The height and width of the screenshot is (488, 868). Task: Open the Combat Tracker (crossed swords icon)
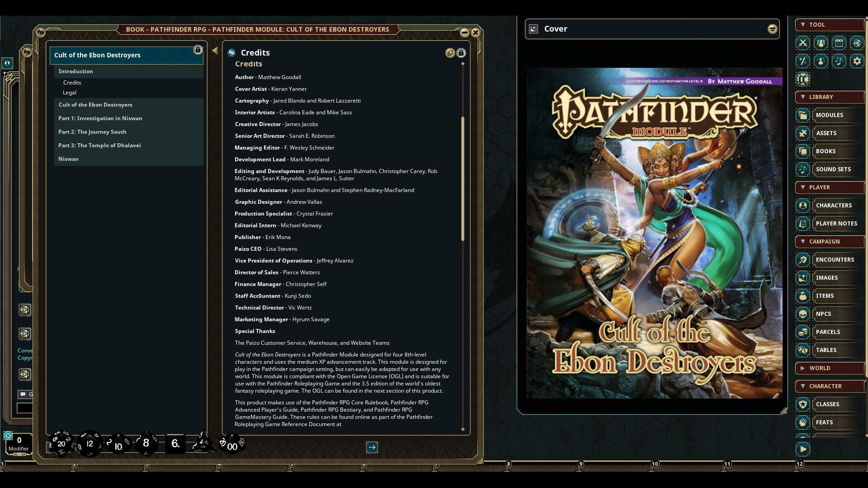click(803, 43)
